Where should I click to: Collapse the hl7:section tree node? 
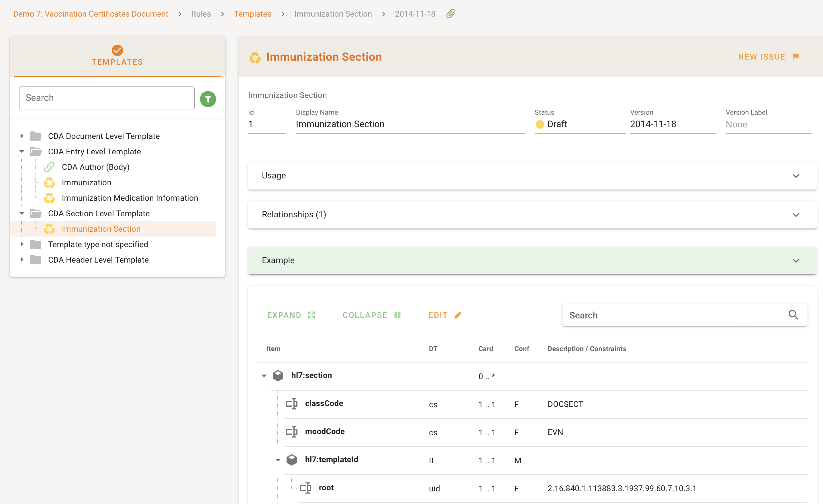tap(263, 375)
